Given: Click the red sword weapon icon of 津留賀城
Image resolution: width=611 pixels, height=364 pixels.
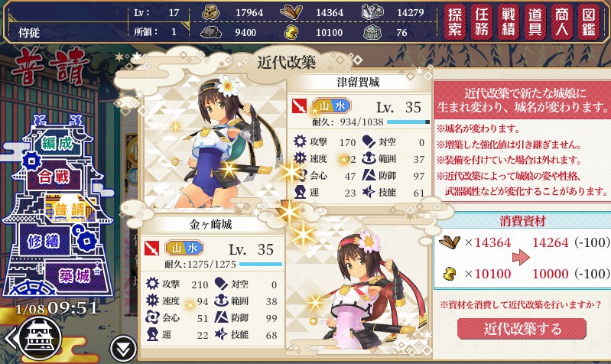Looking at the screenshot, I should (299, 106).
